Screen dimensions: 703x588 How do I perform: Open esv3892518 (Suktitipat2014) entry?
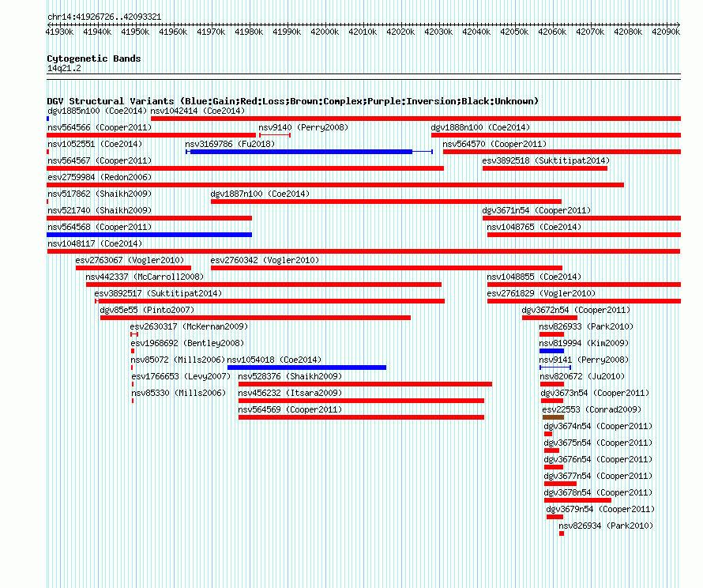pyautogui.click(x=546, y=160)
